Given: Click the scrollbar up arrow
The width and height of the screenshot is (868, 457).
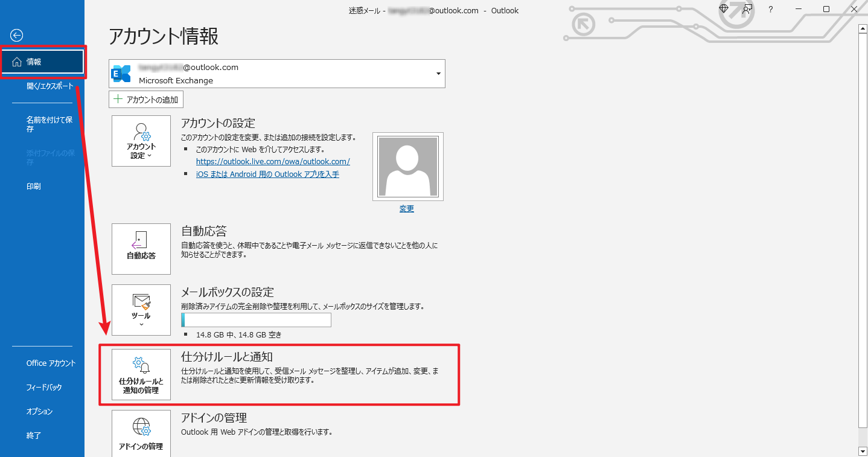Looking at the screenshot, I should pyautogui.click(x=863, y=28).
